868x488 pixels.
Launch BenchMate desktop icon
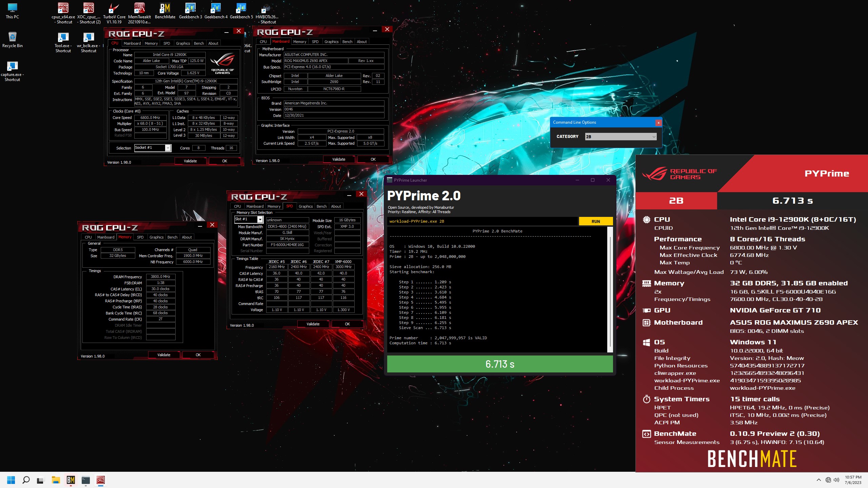point(165,11)
